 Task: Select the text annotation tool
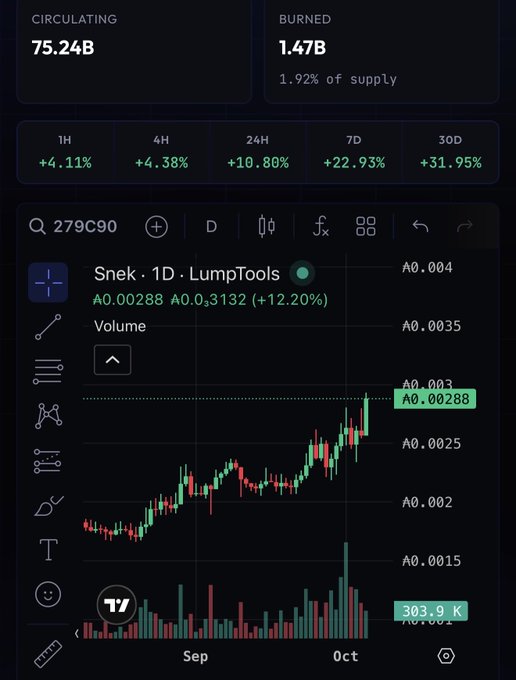click(49, 550)
